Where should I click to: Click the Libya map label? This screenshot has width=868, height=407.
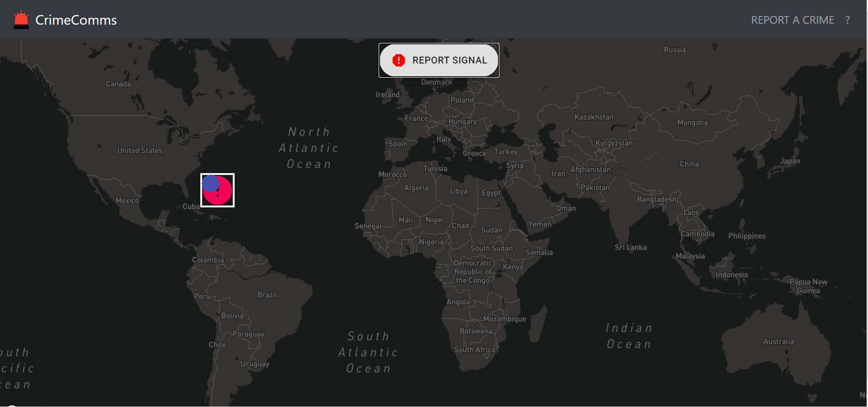[458, 191]
